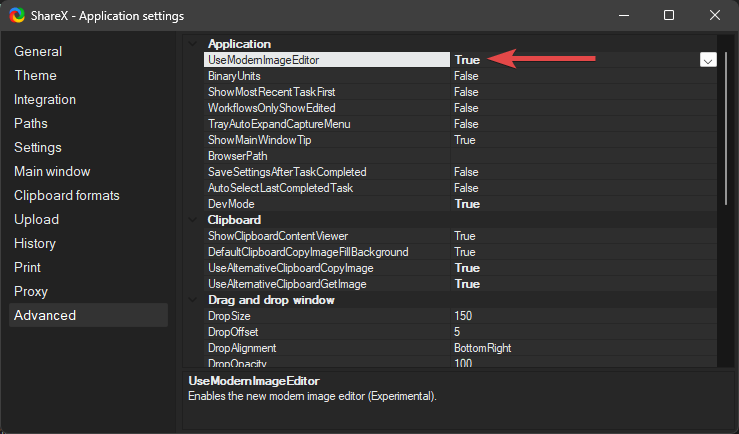Select the ShowClipboardContentViewer property

(x=278, y=236)
